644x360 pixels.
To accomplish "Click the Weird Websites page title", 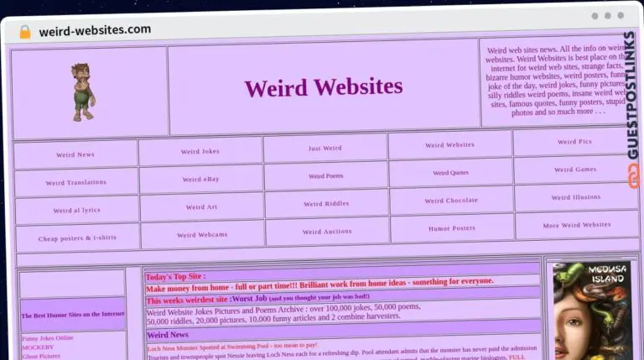I will (324, 87).
